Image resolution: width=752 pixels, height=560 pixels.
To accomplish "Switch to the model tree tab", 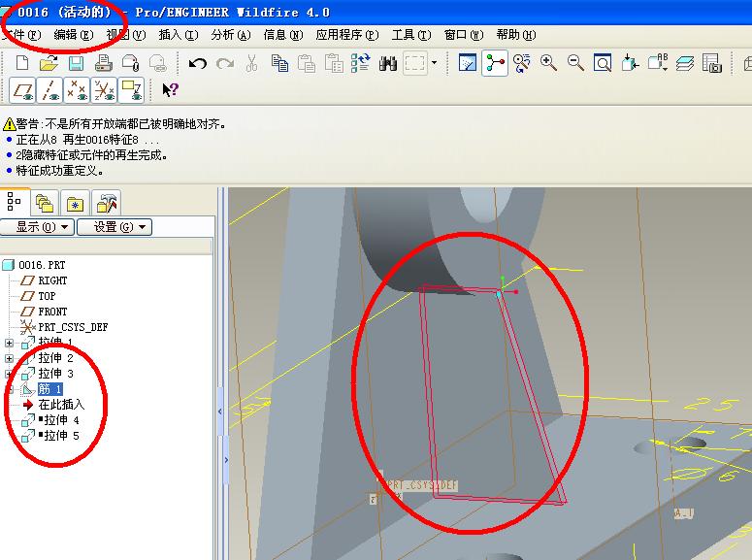I will point(15,202).
